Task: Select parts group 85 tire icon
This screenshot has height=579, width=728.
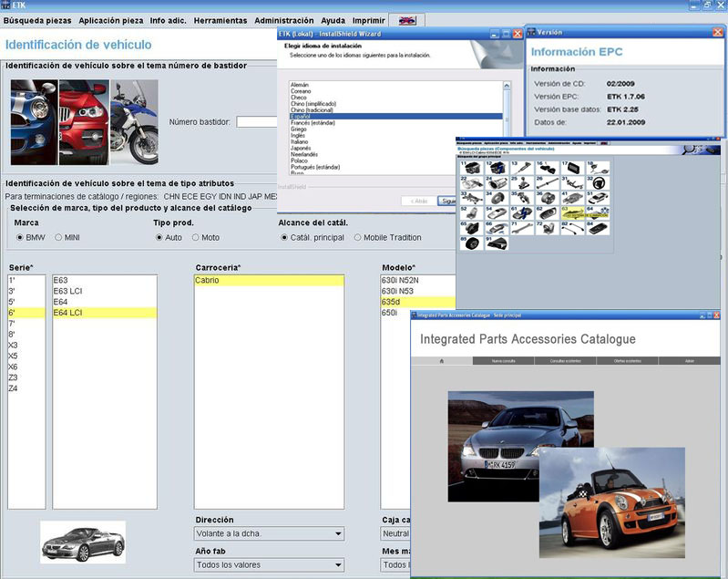Action: pyautogui.click(x=471, y=243)
